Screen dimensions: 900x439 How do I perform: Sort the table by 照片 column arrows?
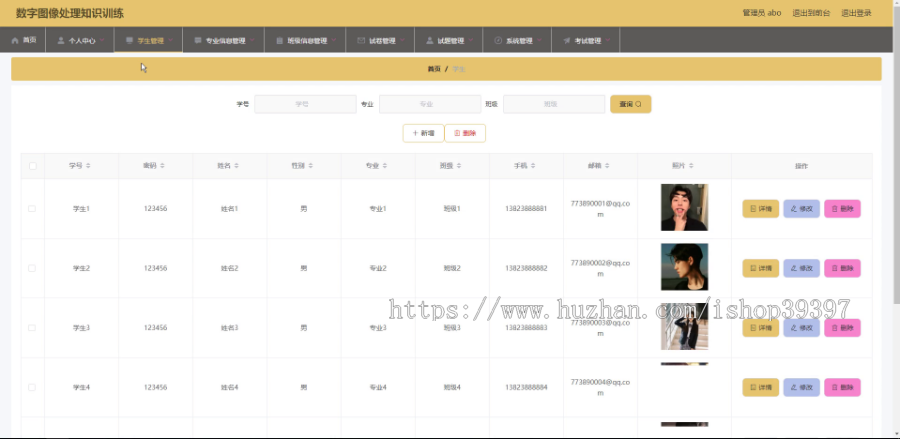coord(691,165)
